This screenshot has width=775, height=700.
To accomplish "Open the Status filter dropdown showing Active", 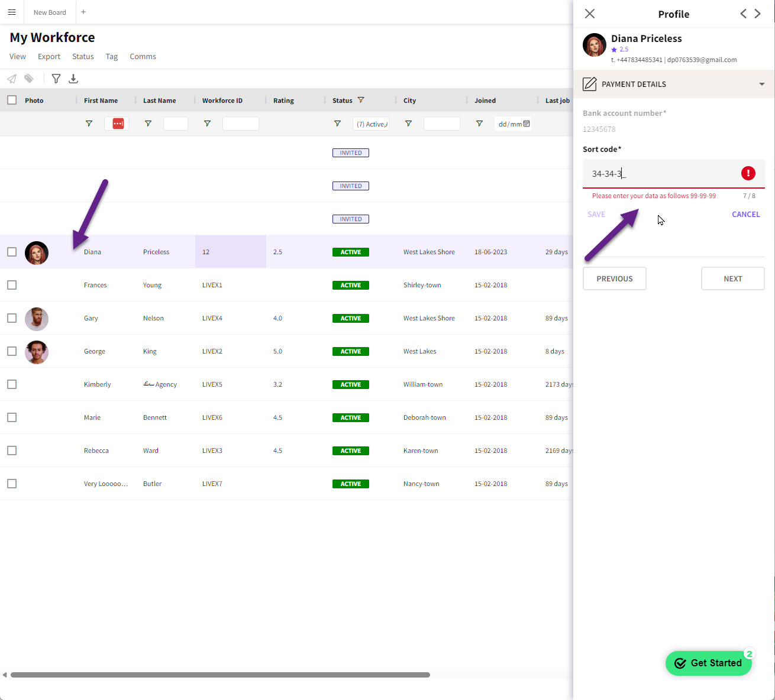I will 371,124.
